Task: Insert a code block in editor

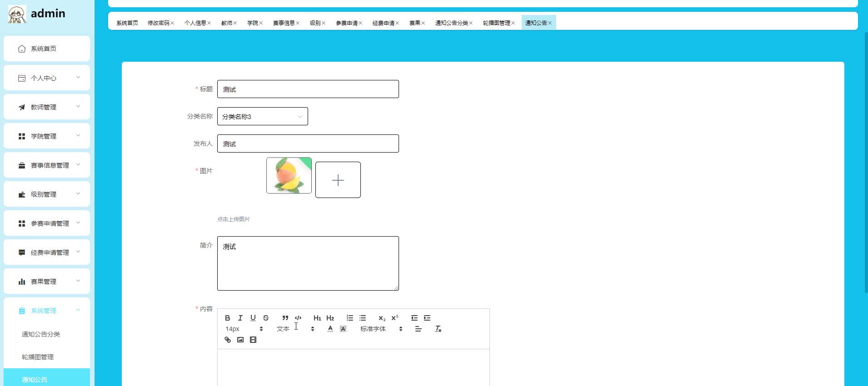Action: pyautogui.click(x=298, y=318)
